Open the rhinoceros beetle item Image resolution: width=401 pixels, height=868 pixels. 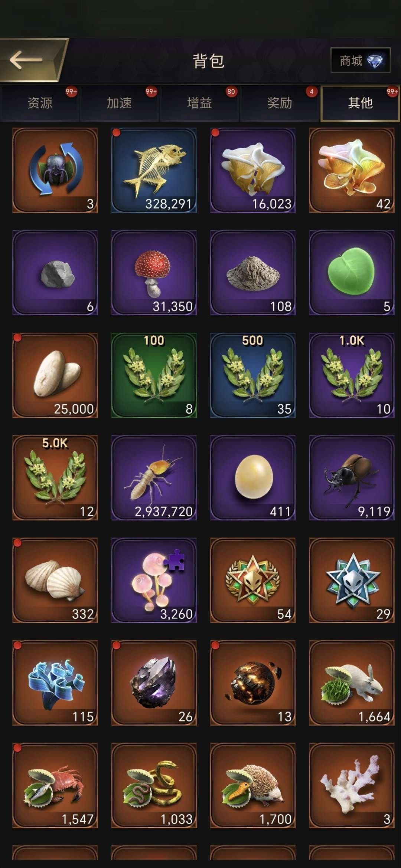[x=352, y=478]
